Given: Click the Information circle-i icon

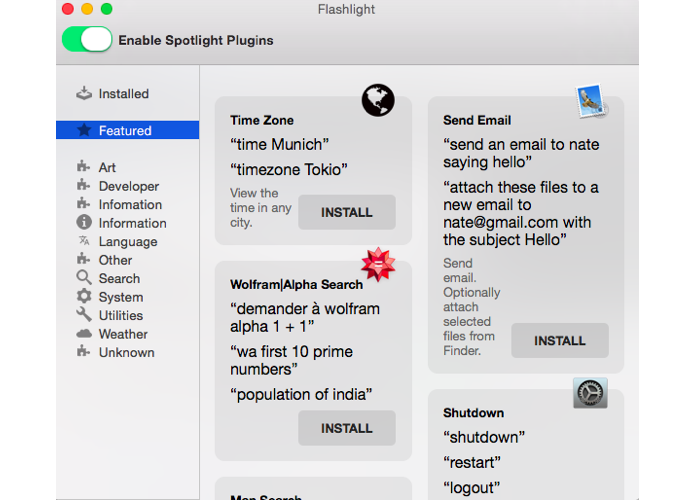Looking at the screenshot, I should [x=84, y=222].
